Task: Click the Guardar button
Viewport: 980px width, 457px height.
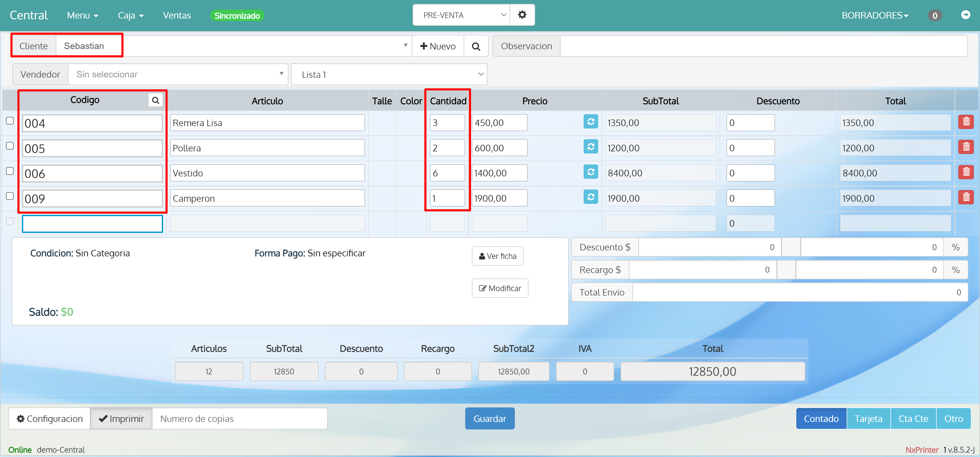Action: pos(489,419)
